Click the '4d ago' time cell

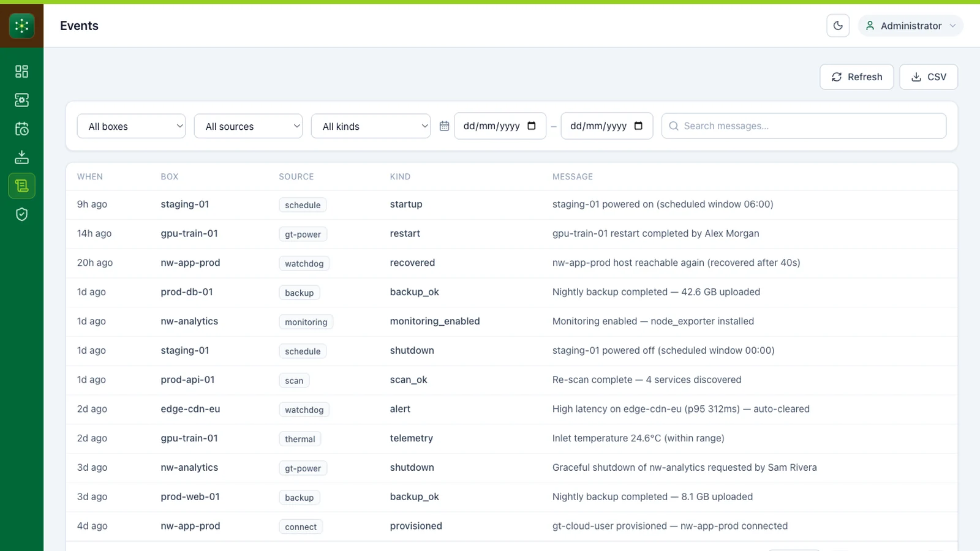tap(92, 526)
